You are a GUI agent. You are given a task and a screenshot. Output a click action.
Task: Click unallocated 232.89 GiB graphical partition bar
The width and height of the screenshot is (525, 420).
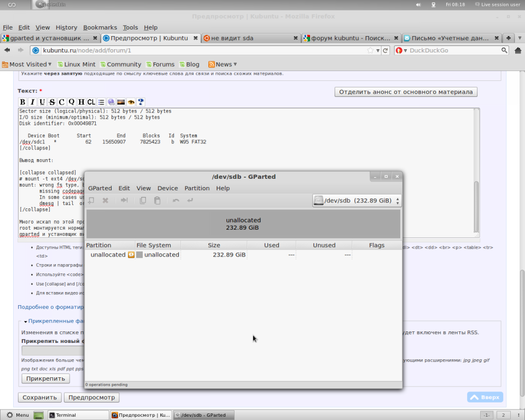click(x=243, y=224)
